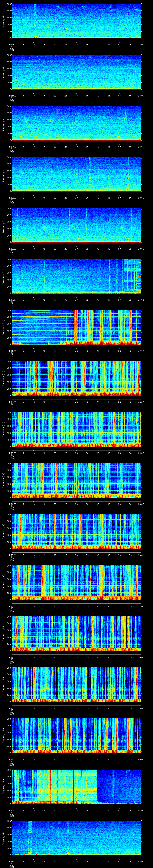Select the spectrogram panel beginning 4:28:00
This screenshot has width=153, height=868.
77,174
